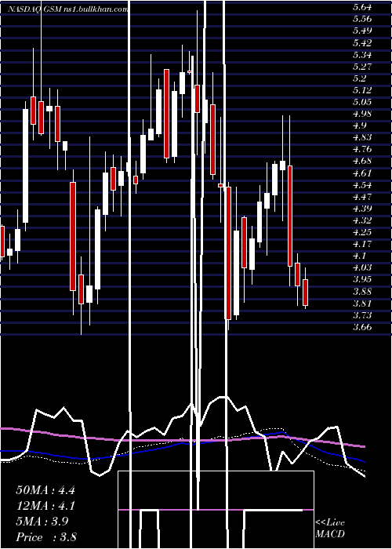This screenshot has height=549, width=392.
Task: Click the <<Live MACD label
Action: 330,529
